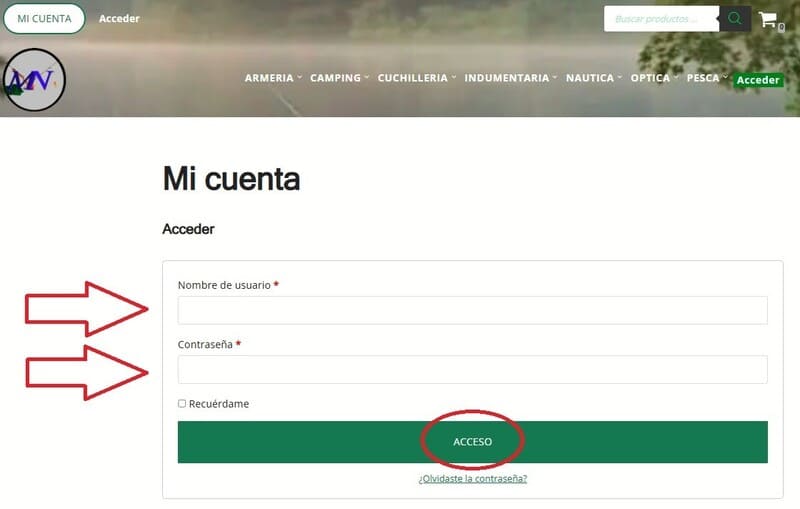Focus the Contraseña input field
The width and height of the screenshot is (800, 509).
(x=472, y=369)
